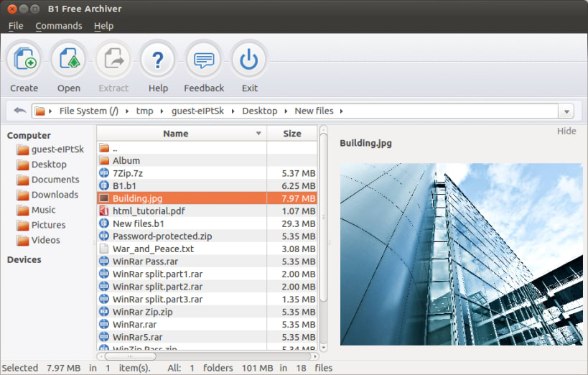Image resolution: width=588 pixels, height=375 pixels.
Task: Click New files breadcrumb in path bar
Action: click(314, 111)
